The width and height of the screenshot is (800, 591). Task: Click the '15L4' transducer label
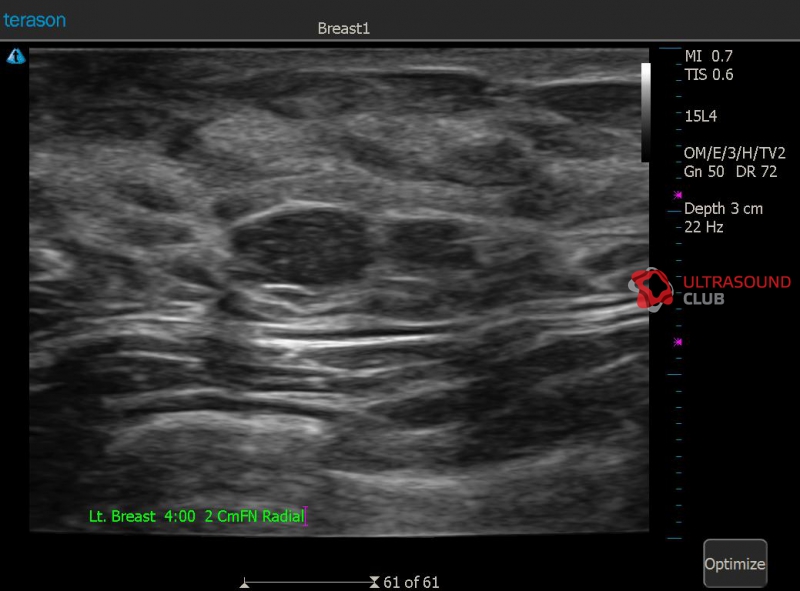click(x=701, y=116)
